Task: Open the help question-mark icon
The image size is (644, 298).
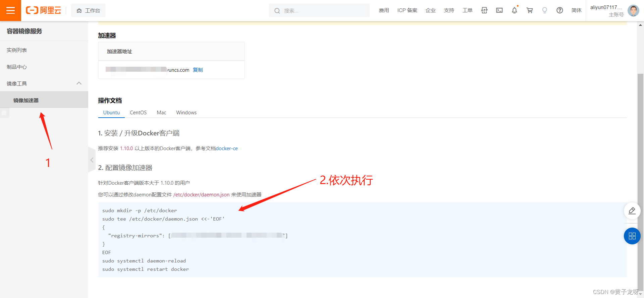Action: click(560, 10)
